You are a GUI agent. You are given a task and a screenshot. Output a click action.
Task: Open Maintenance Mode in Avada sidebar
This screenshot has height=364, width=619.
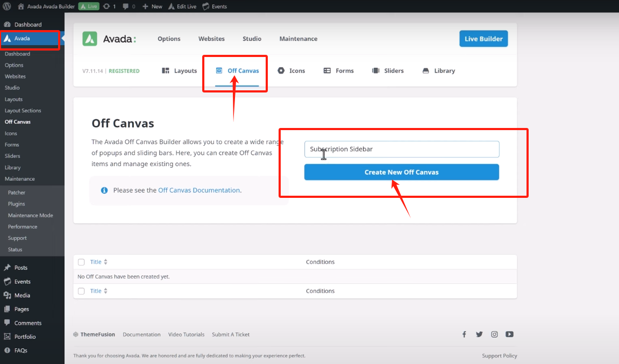tap(30, 216)
